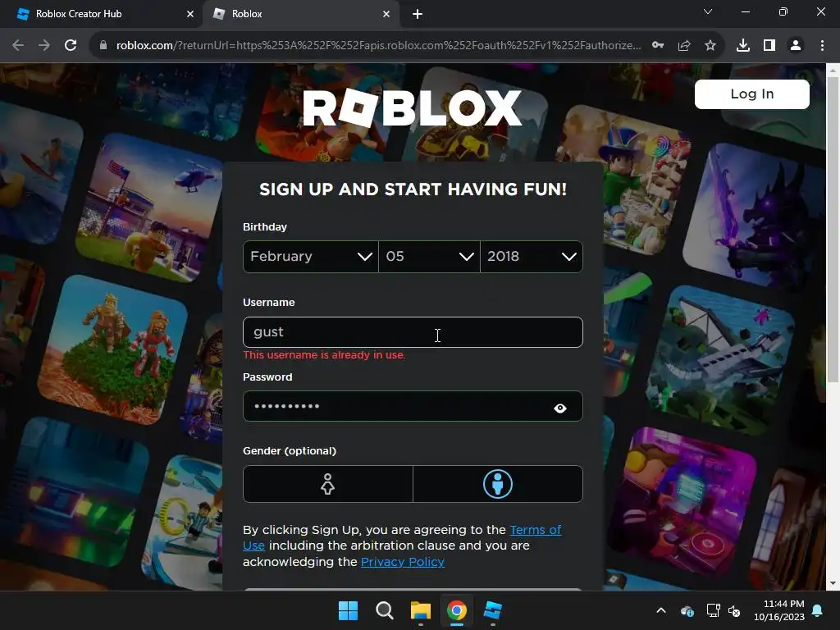Click the browser address bar URL
The width and height of the screenshot is (840, 630).
pyautogui.click(x=378, y=46)
